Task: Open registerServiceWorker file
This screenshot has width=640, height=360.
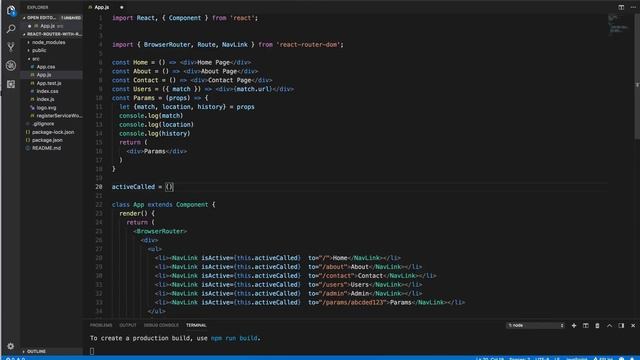Action: coord(59,116)
